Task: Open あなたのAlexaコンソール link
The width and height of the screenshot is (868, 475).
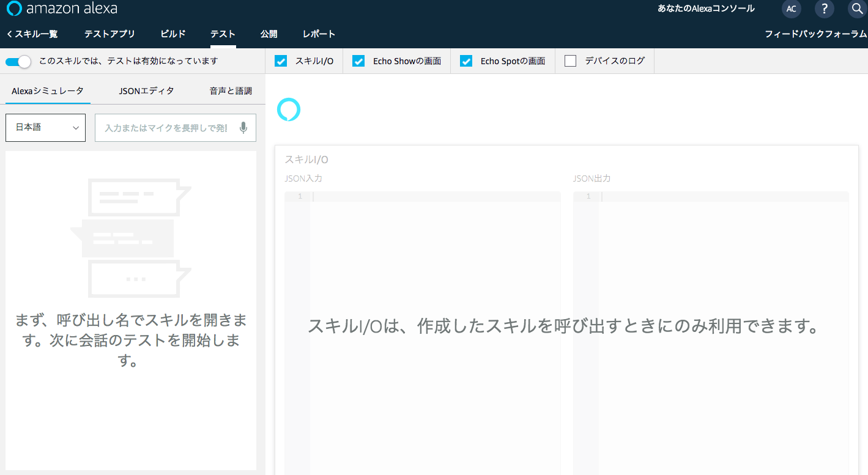Action: [x=706, y=9]
